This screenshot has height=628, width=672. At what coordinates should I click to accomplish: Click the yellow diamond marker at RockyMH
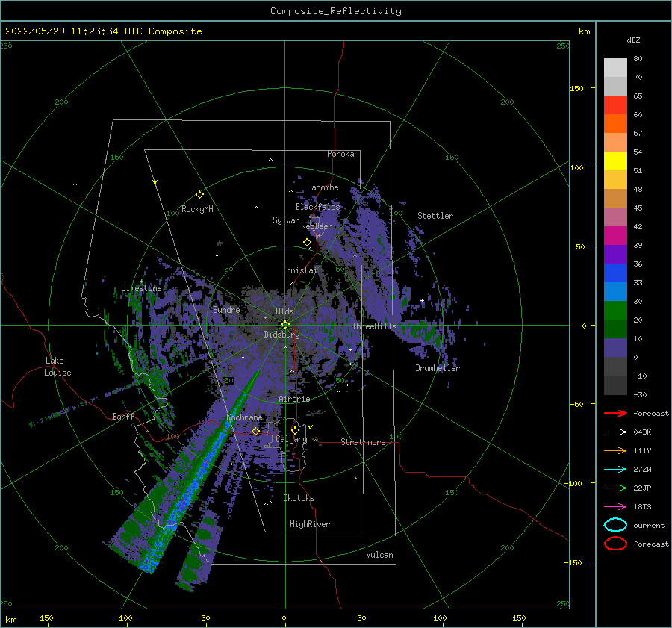pos(199,195)
